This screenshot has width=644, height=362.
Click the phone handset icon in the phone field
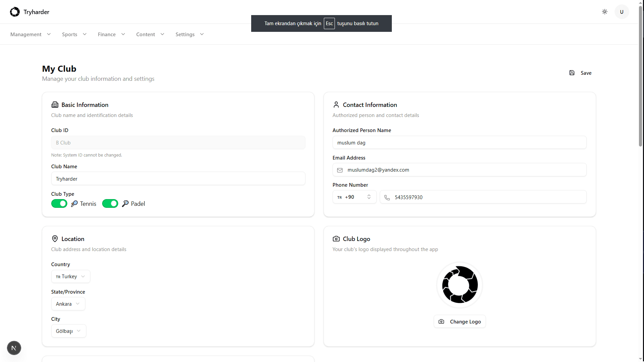[387, 197]
